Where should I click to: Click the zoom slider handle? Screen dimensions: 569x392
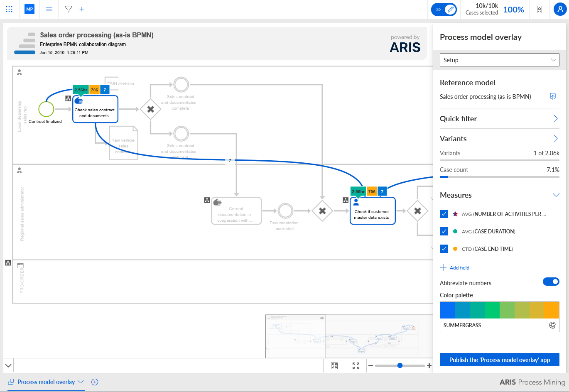coord(400,365)
